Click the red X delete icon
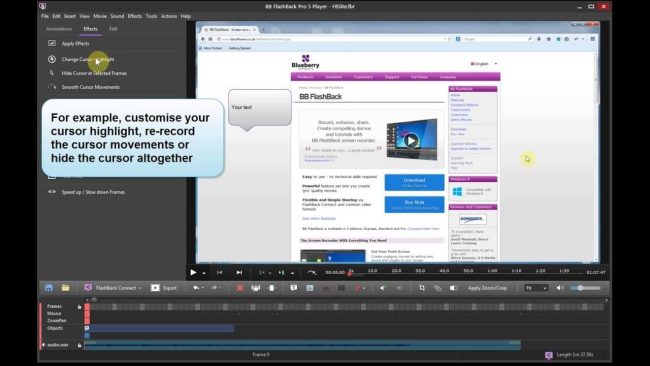650x366 pixels. tap(240, 288)
